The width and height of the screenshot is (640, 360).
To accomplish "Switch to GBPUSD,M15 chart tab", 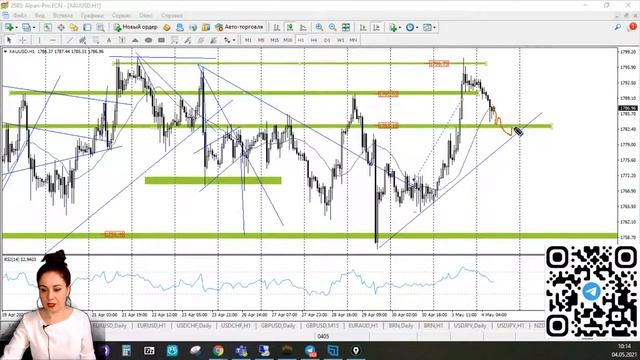I will (322, 326).
